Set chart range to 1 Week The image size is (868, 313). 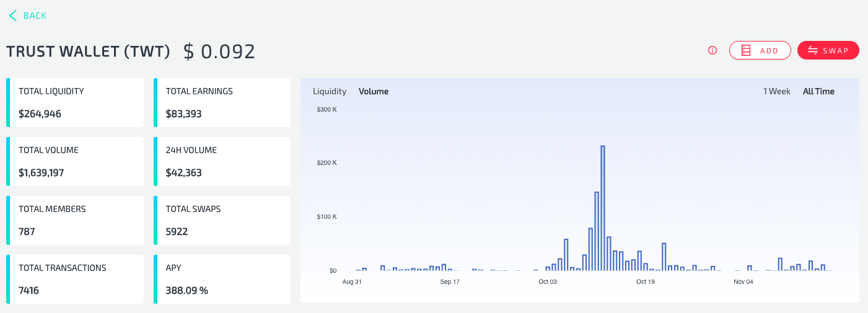tap(777, 92)
